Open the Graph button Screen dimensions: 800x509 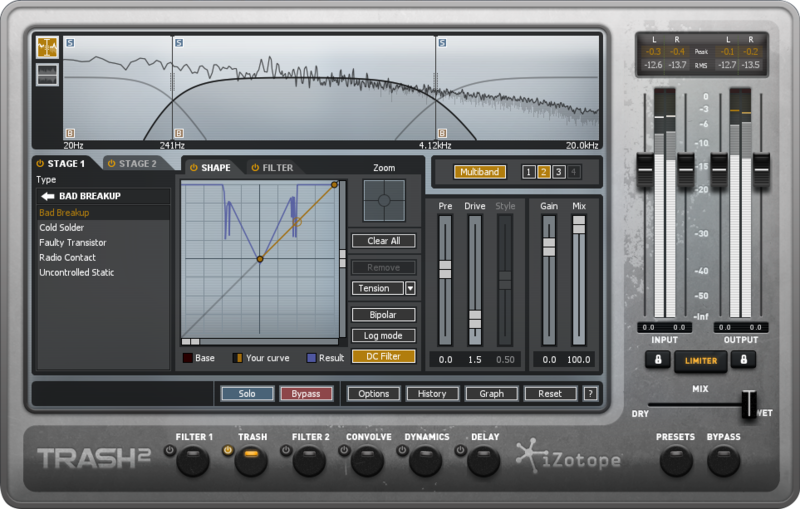[x=491, y=394]
